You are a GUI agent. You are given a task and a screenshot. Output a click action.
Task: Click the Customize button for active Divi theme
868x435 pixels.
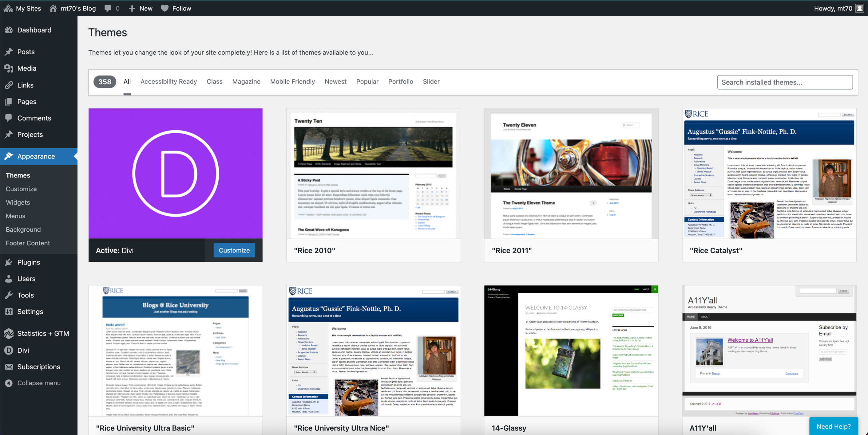tap(234, 250)
